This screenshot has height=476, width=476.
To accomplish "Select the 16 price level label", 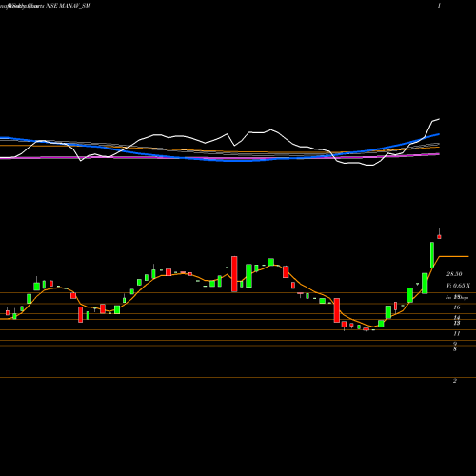I will (x=457, y=307).
